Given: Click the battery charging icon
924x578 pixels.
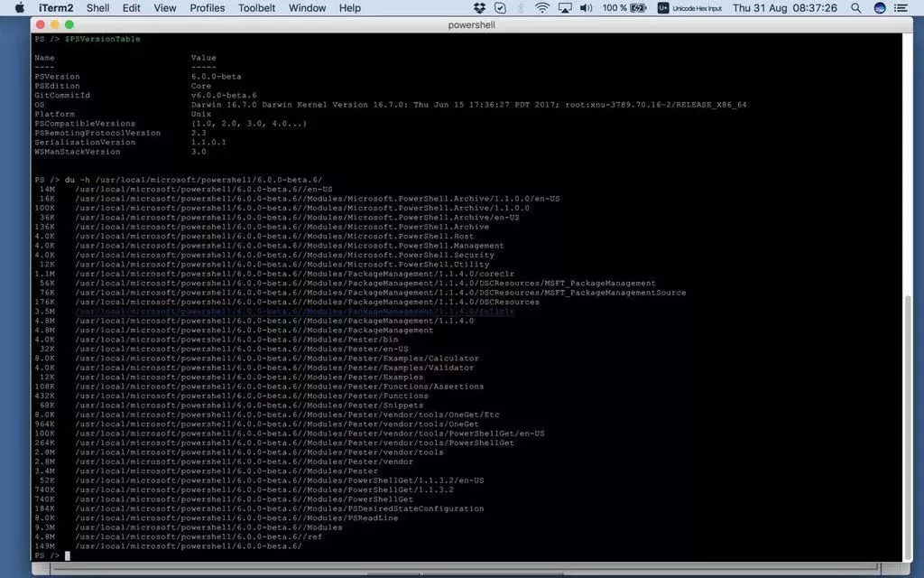Looking at the screenshot, I should [638, 7].
